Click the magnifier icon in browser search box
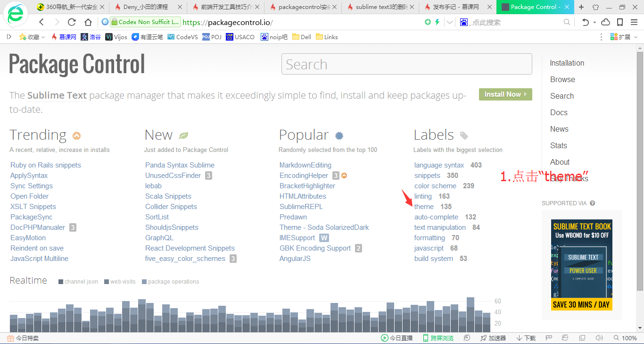644x344 pixels. 567,22
